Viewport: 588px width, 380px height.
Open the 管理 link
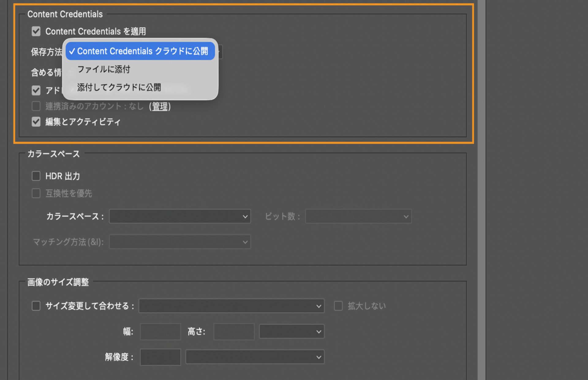click(x=160, y=107)
